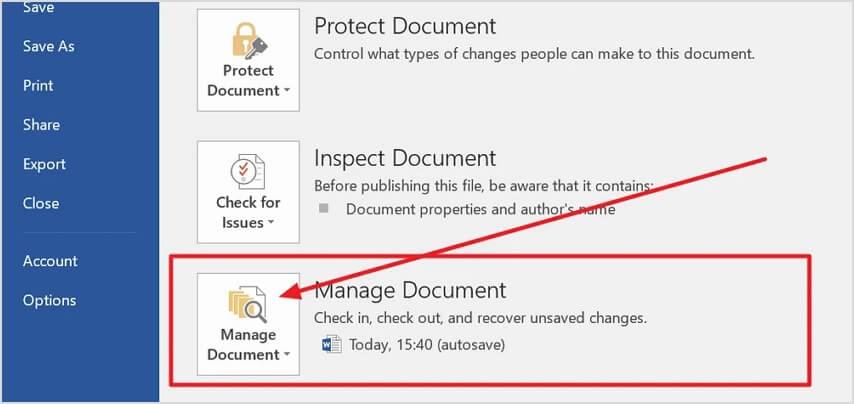Click "Document properties and author's name" text

[480, 209]
